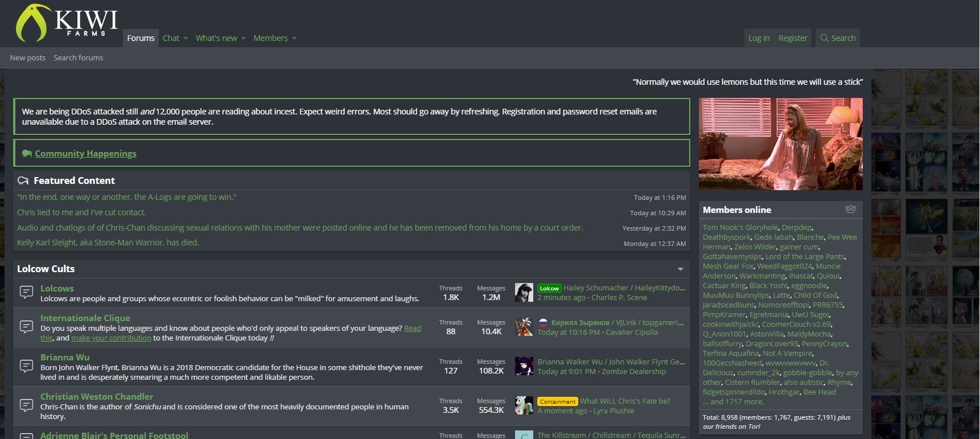The width and height of the screenshot is (980, 439).
Task: Open avatar beside What WILL Chris's Fate thread
Action: point(524,405)
